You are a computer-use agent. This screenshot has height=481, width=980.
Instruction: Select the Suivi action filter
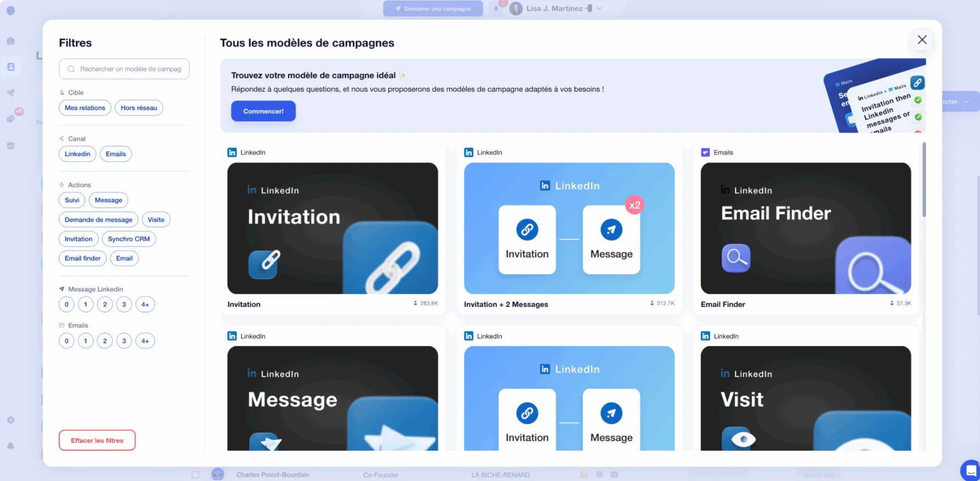pos(72,200)
